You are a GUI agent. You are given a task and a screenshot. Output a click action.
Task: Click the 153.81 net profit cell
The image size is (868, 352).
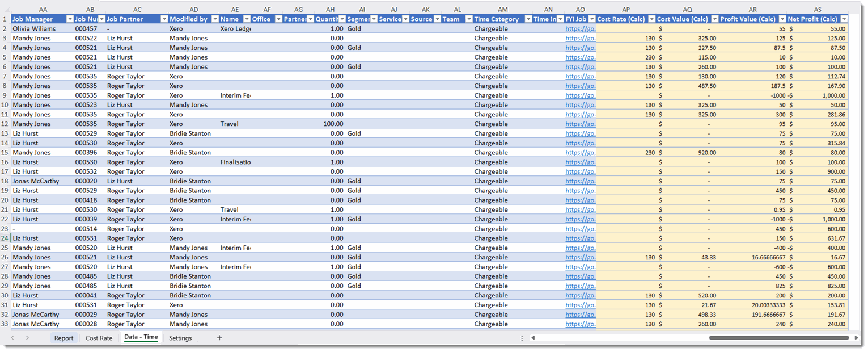point(818,305)
